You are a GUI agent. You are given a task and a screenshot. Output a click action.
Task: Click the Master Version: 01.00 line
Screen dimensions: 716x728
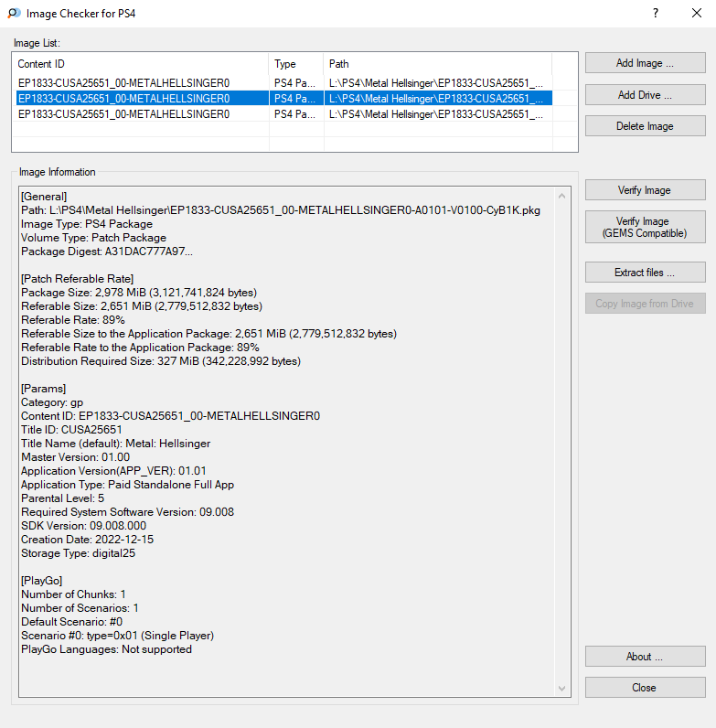[75, 457]
